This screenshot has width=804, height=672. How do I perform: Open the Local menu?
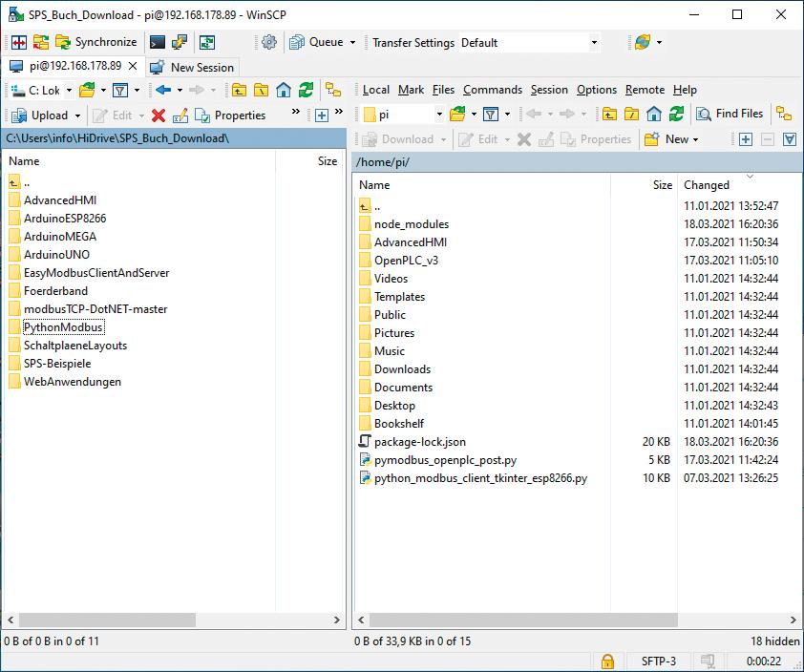[x=376, y=90]
